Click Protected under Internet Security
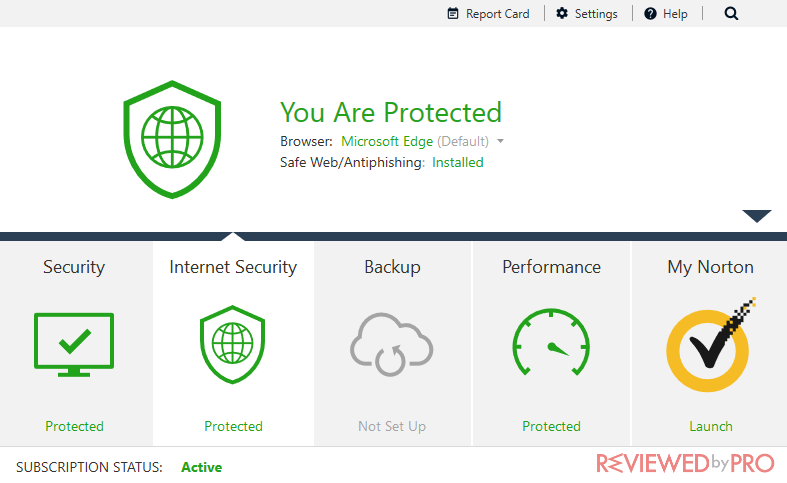 coord(233,426)
